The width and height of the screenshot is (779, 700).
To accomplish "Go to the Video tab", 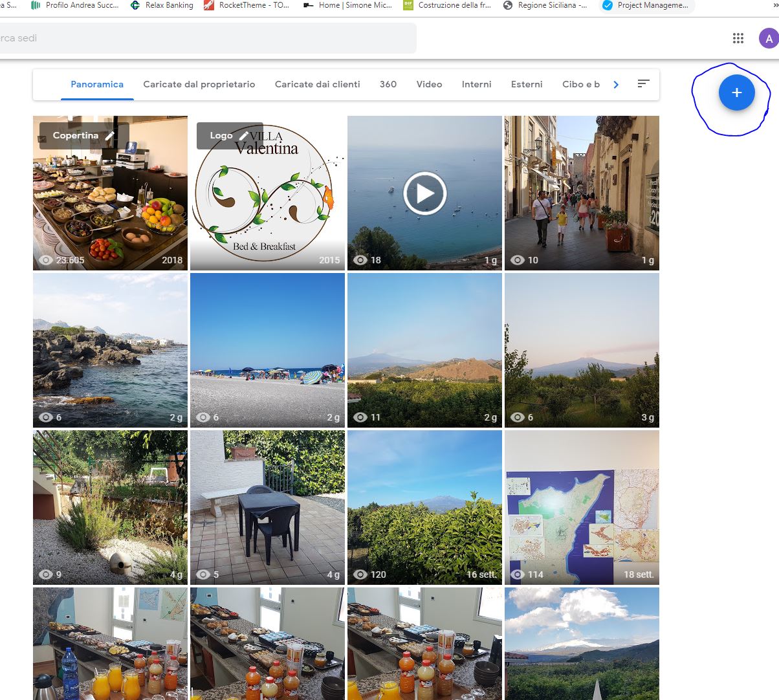I will click(x=429, y=84).
